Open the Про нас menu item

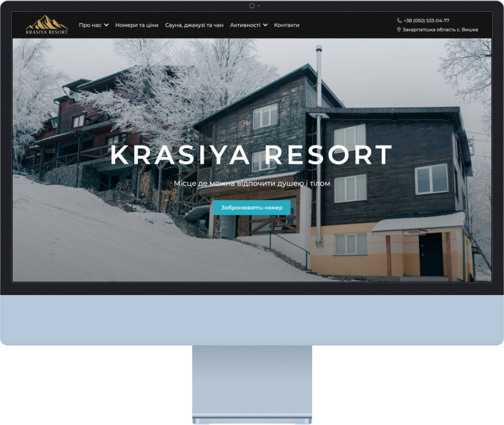coord(90,25)
